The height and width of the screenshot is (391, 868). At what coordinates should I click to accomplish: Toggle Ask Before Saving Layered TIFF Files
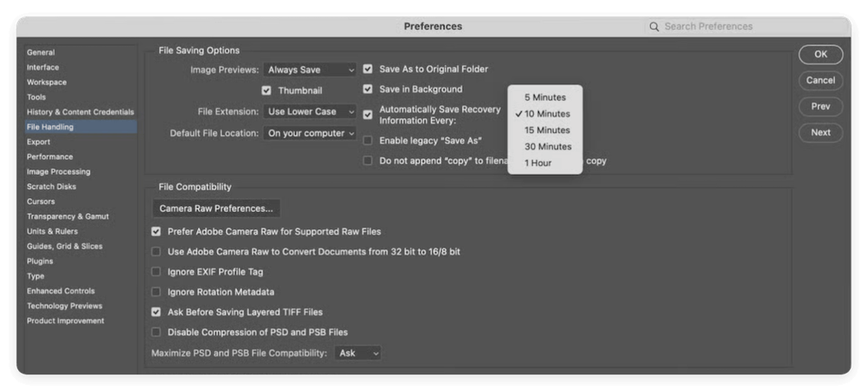(156, 312)
